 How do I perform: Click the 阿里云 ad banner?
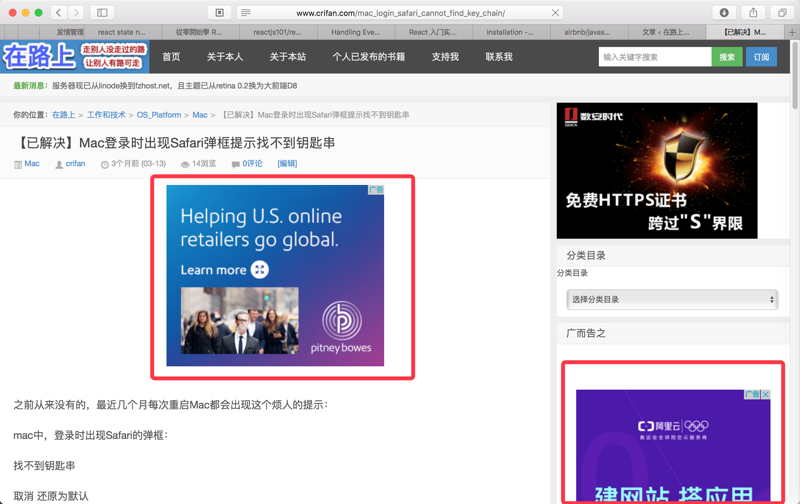point(673,449)
